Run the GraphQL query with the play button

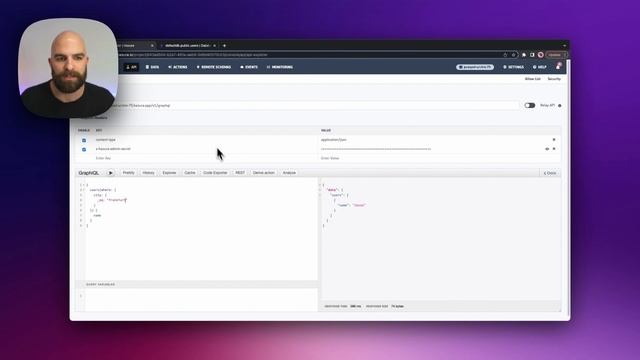click(x=110, y=173)
